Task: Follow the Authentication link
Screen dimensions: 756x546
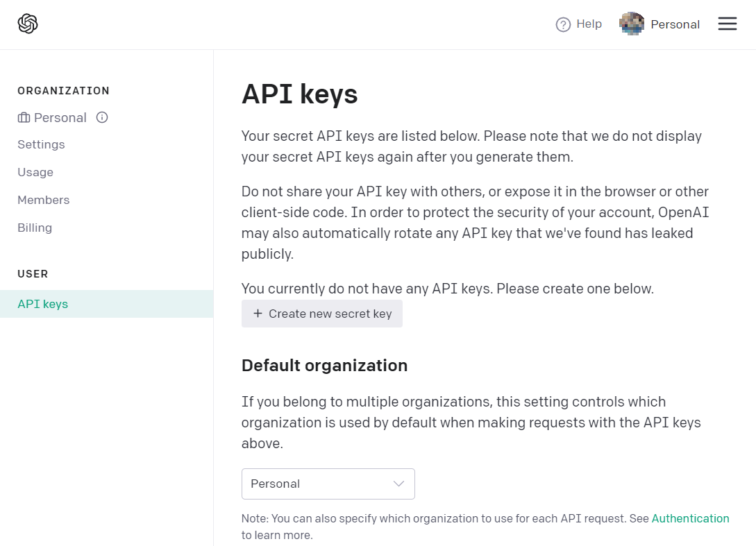Action: pos(691,518)
